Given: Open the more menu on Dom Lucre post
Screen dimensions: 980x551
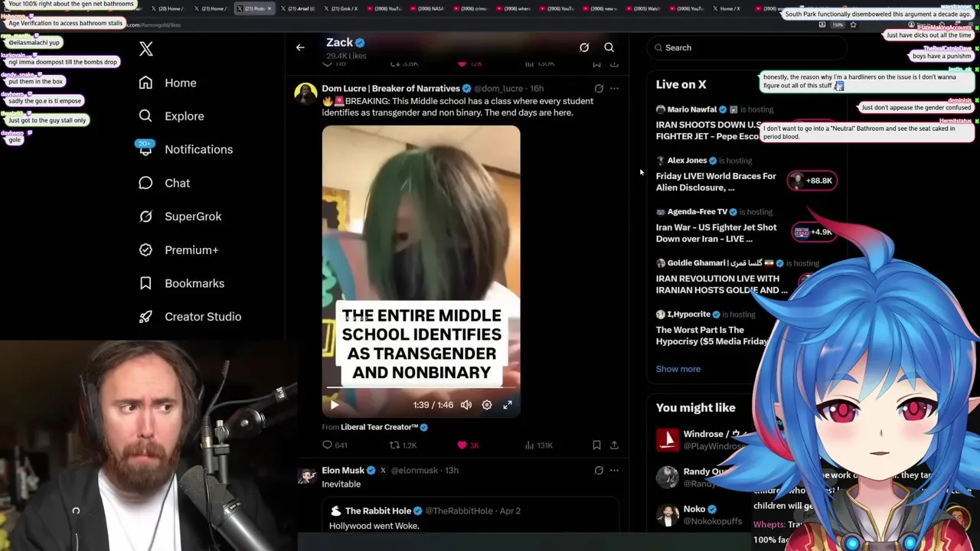Looking at the screenshot, I should tap(614, 88).
